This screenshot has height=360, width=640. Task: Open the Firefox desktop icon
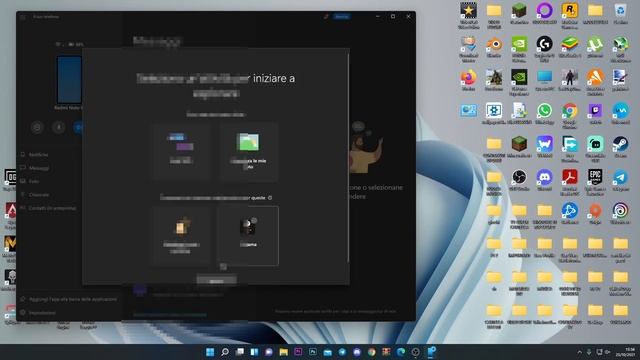468,78
